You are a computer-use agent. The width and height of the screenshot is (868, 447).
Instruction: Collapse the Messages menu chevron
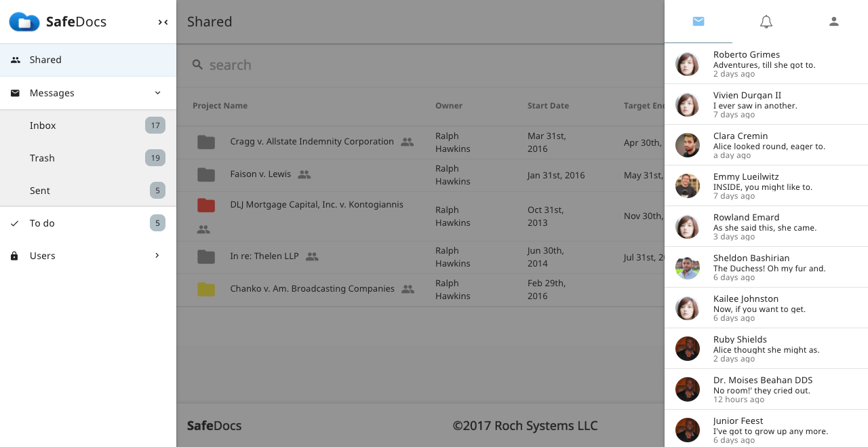click(157, 93)
